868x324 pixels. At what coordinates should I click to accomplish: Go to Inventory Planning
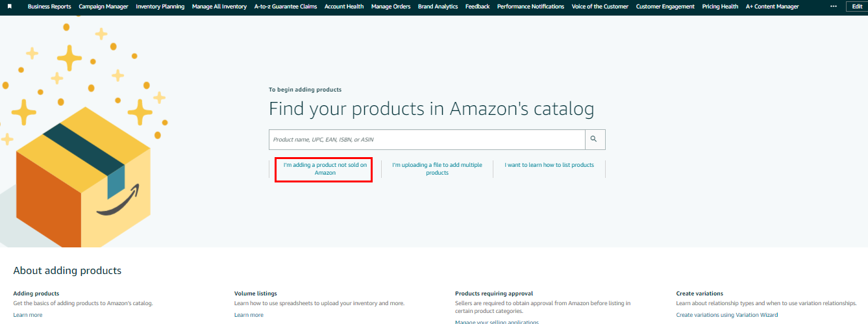[x=160, y=6]
